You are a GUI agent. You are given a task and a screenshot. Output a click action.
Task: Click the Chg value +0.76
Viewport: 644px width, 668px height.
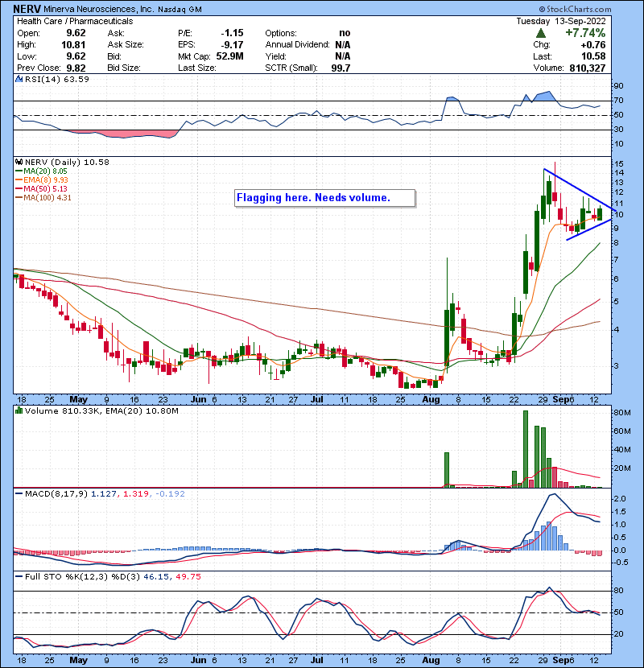point(592,45)
